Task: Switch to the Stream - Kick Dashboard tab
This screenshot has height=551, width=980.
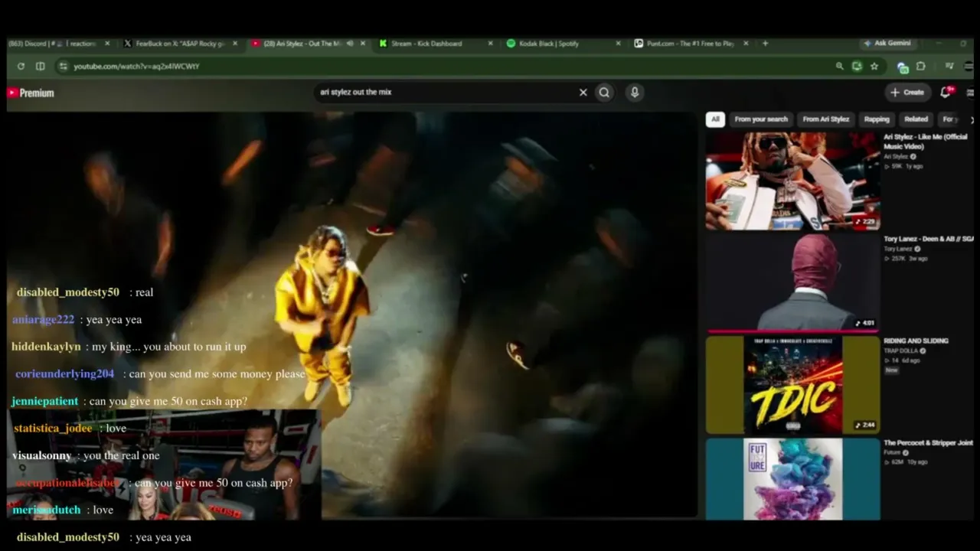Action: click(x=436, y=44)
